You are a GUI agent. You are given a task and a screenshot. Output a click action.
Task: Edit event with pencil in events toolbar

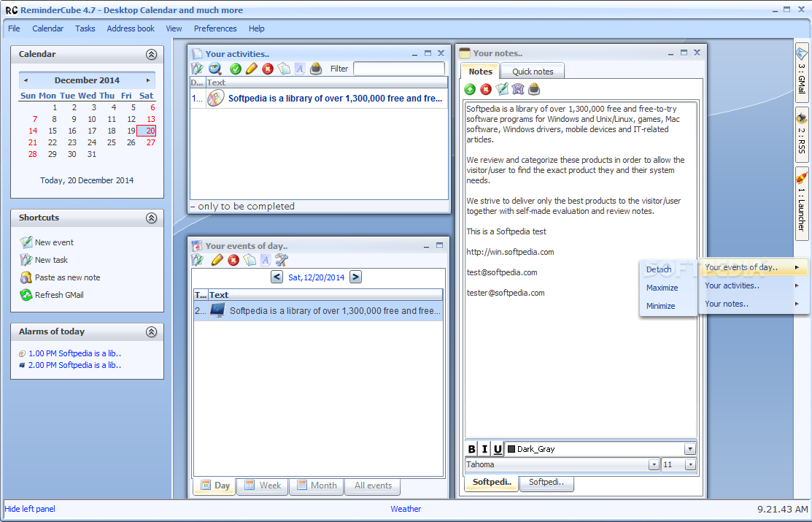coord(217,260)
